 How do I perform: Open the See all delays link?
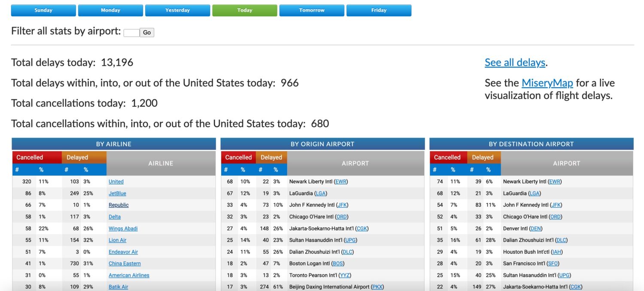[x=515, y=62]
